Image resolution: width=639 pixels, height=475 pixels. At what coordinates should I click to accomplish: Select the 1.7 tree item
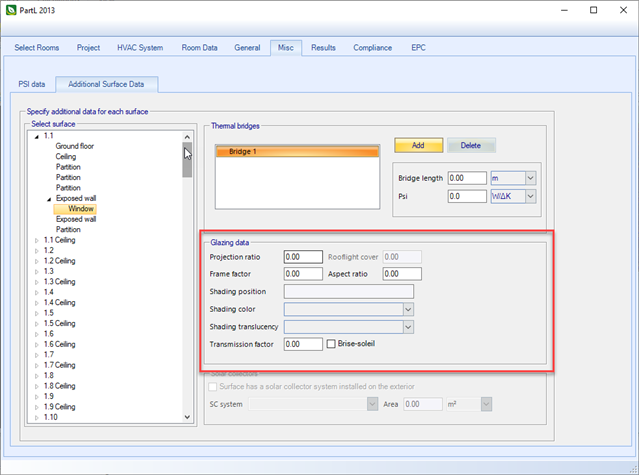tap(49, 354)
